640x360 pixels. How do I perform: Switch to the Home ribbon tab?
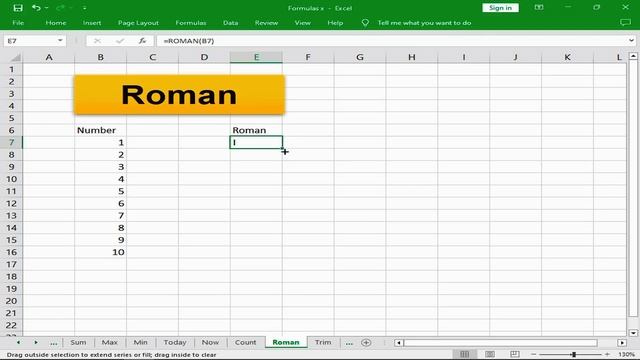click(56, 23)
